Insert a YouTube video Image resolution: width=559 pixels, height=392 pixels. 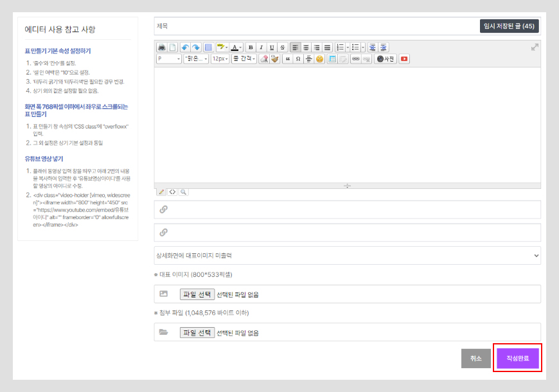(404, 59)
